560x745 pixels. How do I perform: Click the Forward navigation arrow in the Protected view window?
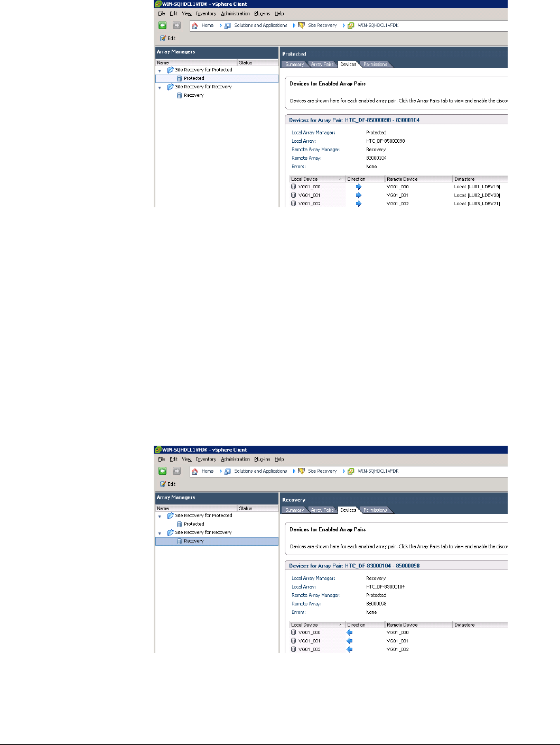[x=177, y=25]
